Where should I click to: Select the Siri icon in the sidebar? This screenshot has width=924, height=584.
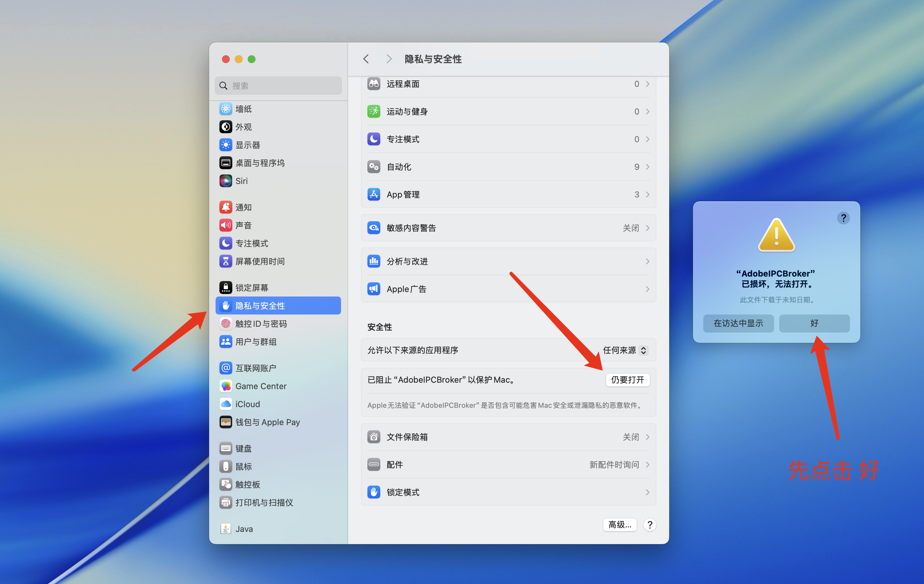(226, 181)
